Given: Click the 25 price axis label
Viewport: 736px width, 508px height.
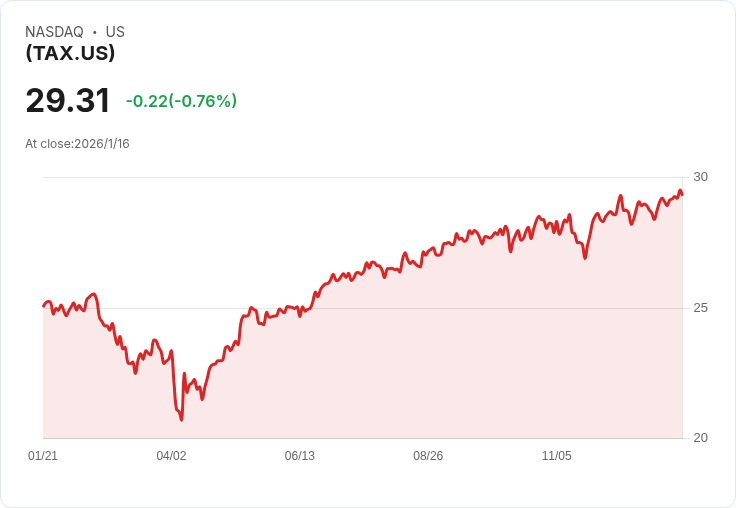Looking at the screenshot, I should point(700,308).
